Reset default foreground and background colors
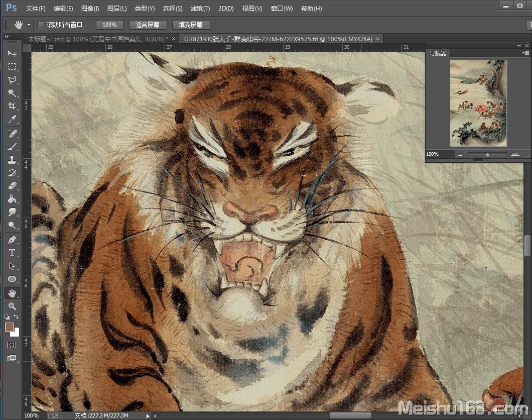 [x=7, y=317]
